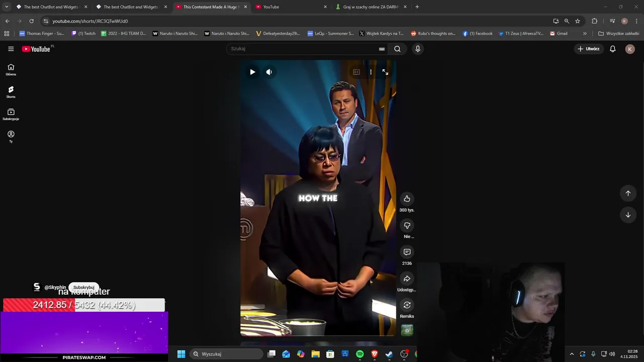Show hidden system tray icons
Screen dimensions: 644x362
572,354
